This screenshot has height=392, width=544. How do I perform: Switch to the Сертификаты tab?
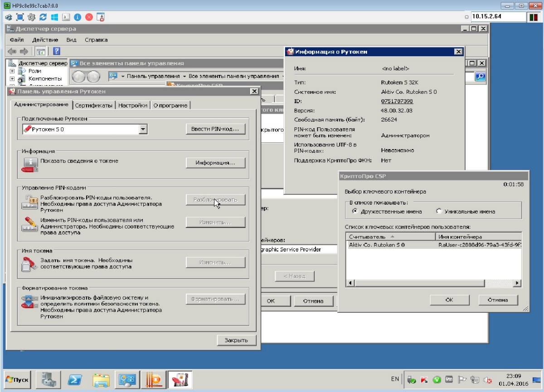coord(94,105)
